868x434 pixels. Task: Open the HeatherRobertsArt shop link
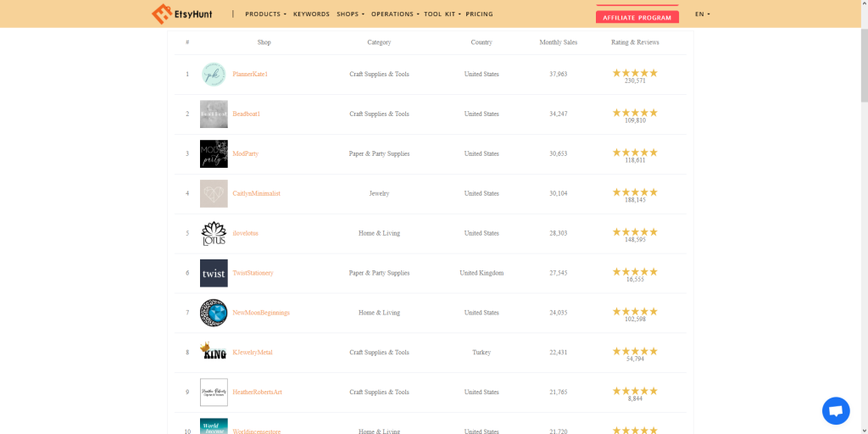click(x=257, y=392)
